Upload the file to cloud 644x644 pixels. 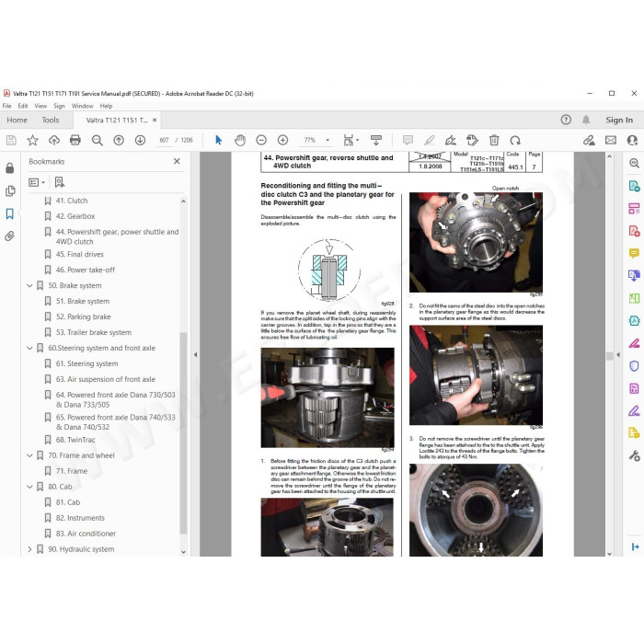(x=53, y=141)
